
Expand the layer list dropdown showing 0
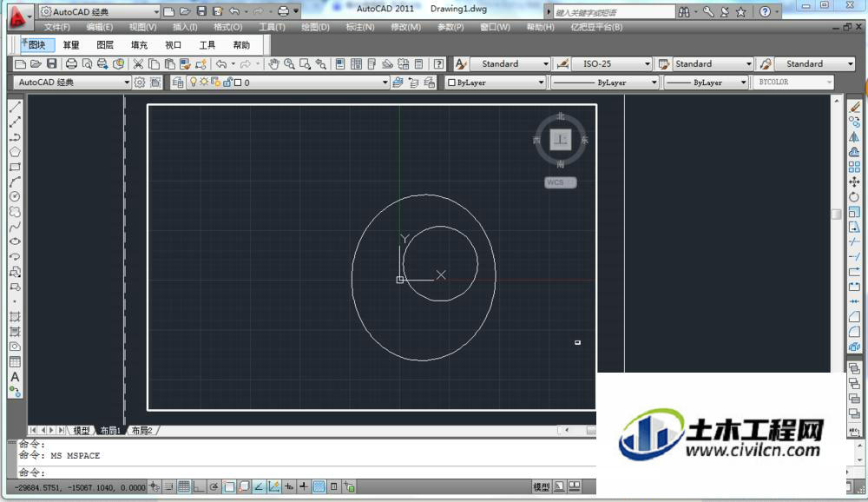[x=288, y=83]
